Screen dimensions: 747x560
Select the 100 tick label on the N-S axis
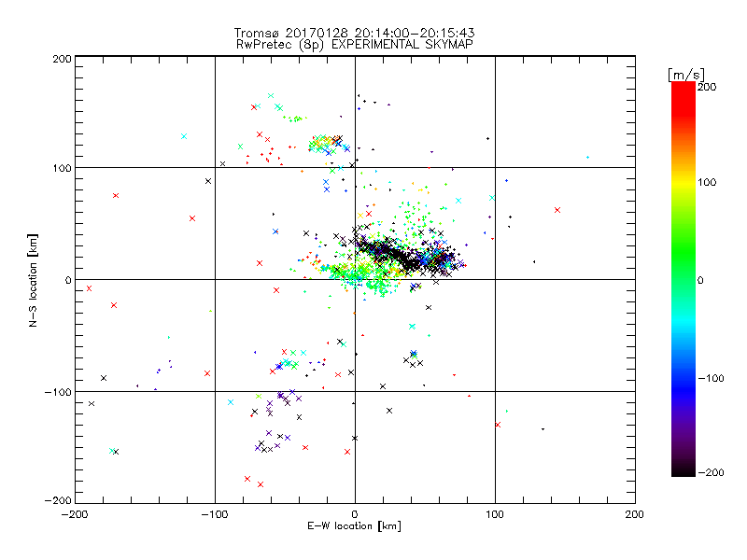[x=62, y=168]
